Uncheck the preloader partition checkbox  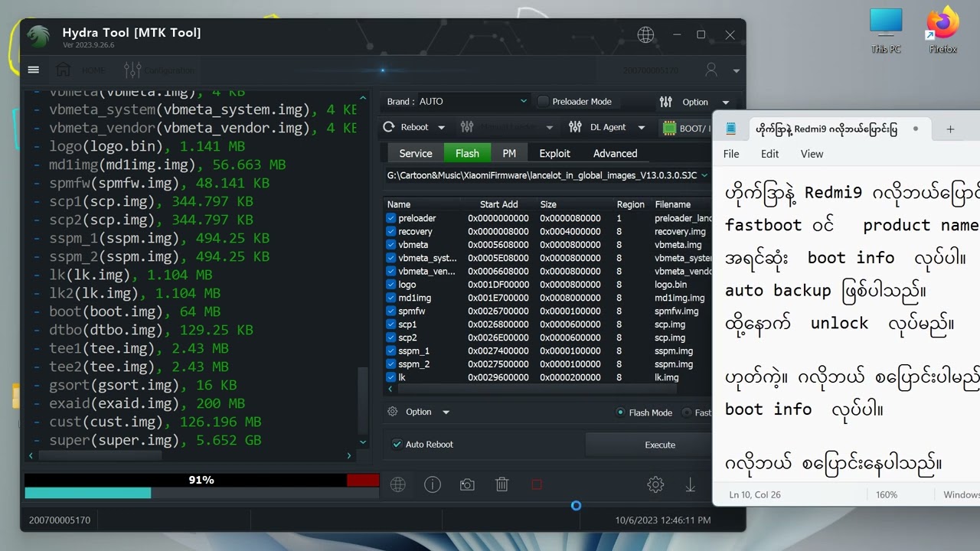point(391,218)
